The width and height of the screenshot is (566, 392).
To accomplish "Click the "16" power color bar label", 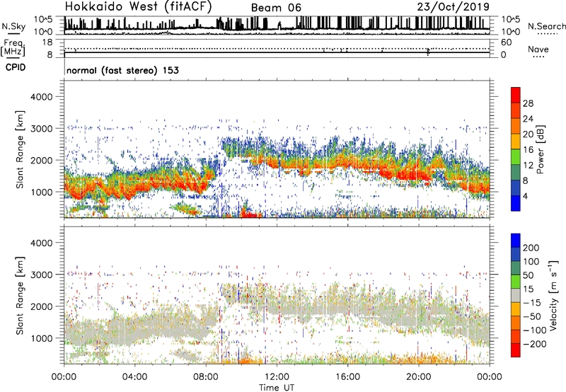I will click(528, 150).
